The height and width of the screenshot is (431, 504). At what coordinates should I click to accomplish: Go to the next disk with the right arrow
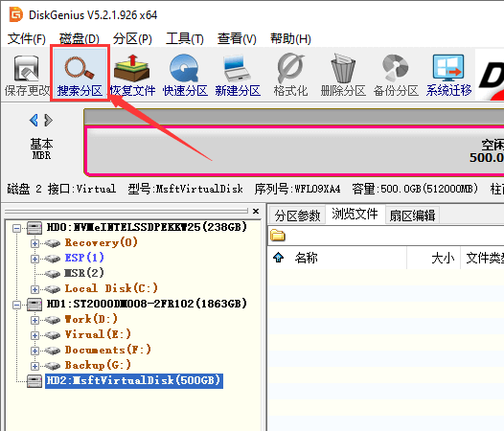(48, 121)
